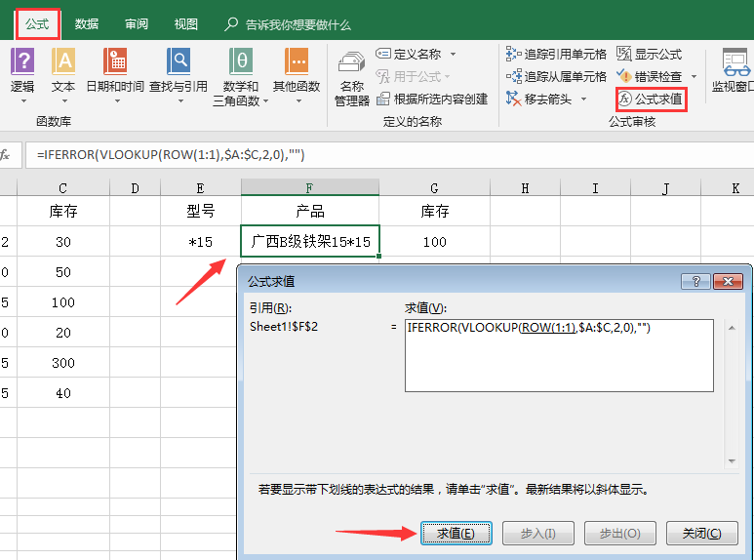The height and width of the screenshot is (560, 754).
Task: Select column C cell with value 20
Action: point(63,333)
